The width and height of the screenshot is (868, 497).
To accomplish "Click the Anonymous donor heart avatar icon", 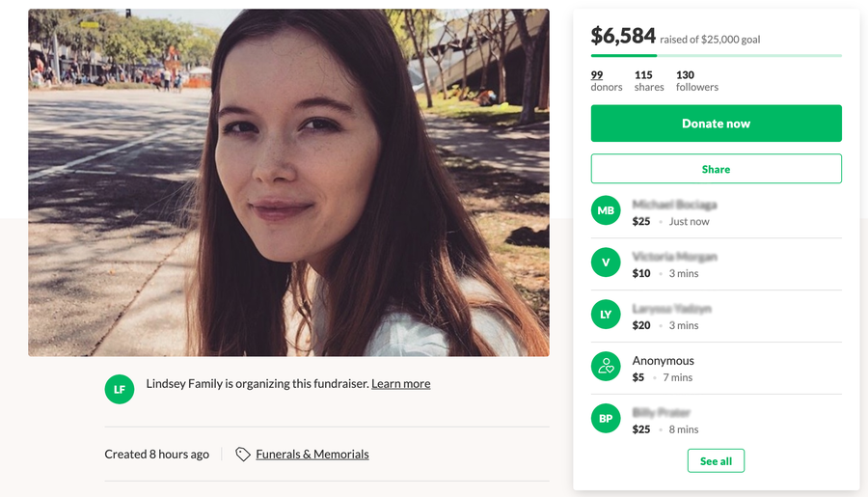I will tap(606, 367).
